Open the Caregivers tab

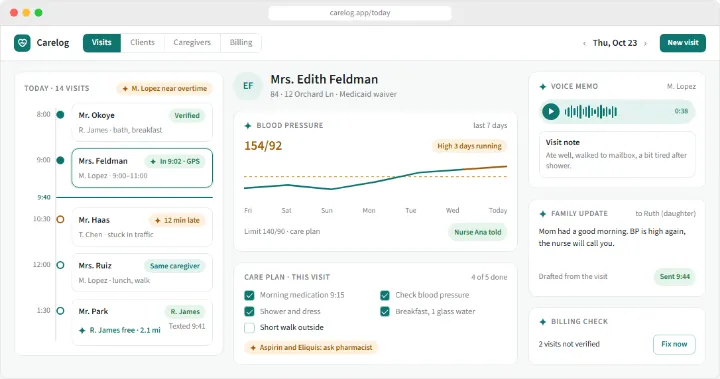coord(192,43)
